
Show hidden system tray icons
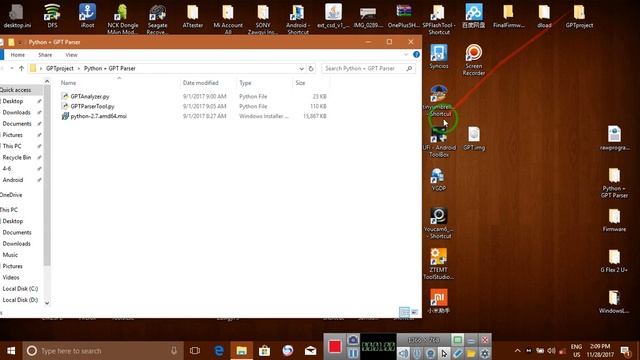(517, 351)
